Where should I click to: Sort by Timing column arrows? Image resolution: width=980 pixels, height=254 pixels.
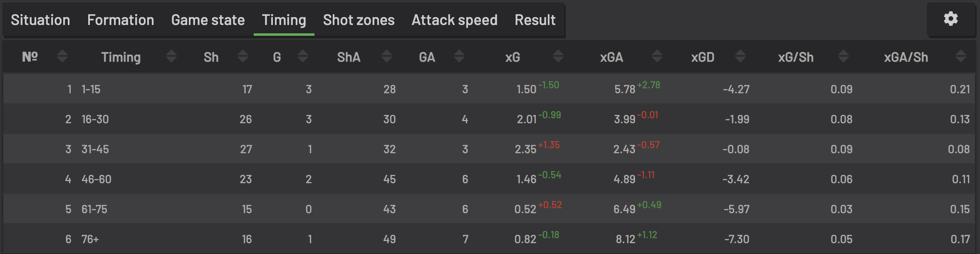tap(171, 56)
